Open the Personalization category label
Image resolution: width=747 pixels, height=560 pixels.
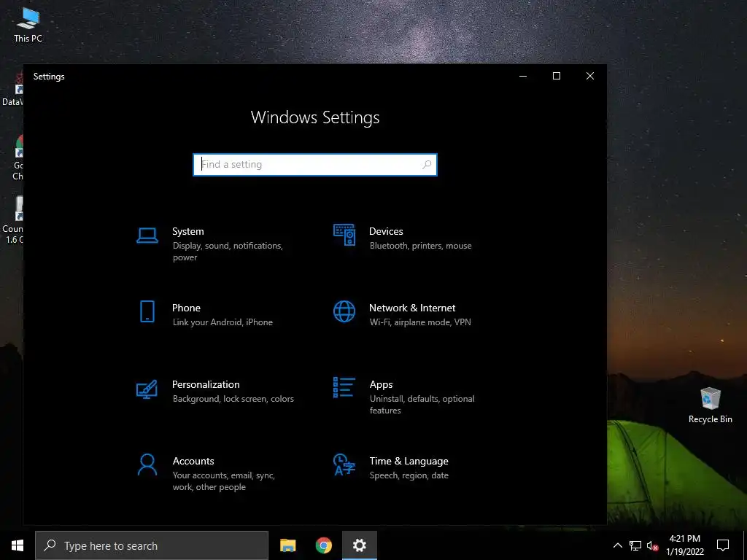pyautogui.click(x=206, y=384)
